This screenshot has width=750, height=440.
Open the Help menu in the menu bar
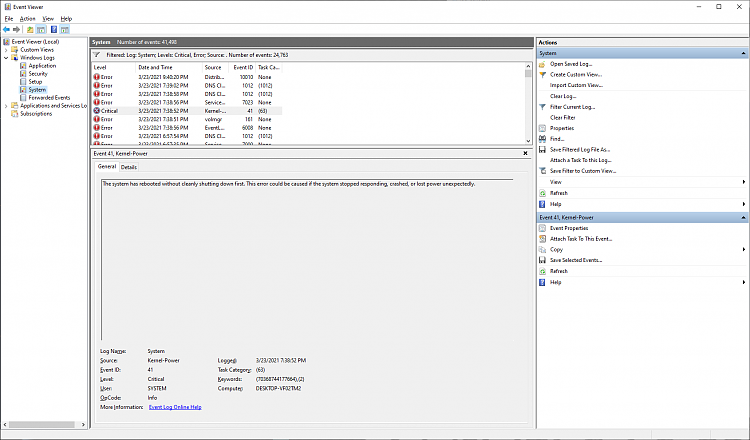[66, 19]
